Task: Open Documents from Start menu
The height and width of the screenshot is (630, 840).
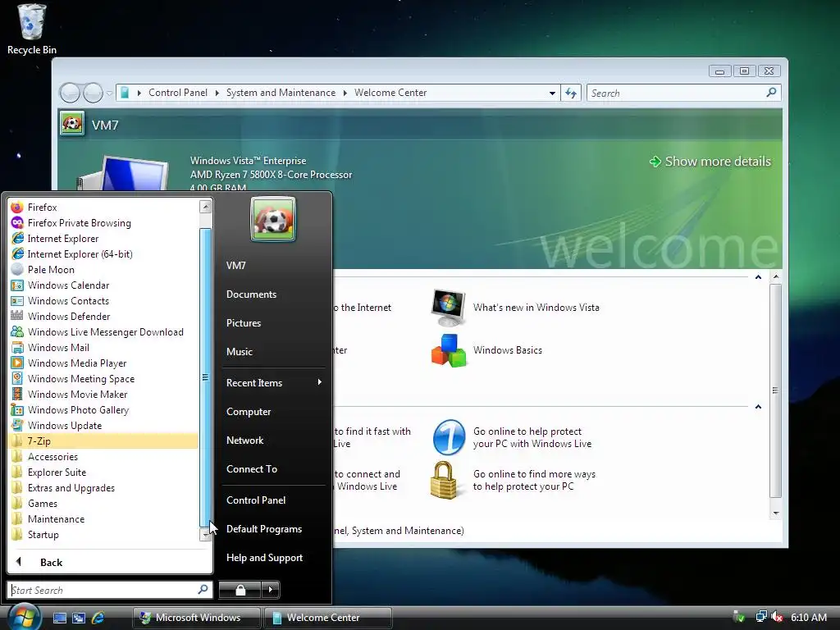Action: [x=273, y=294]
